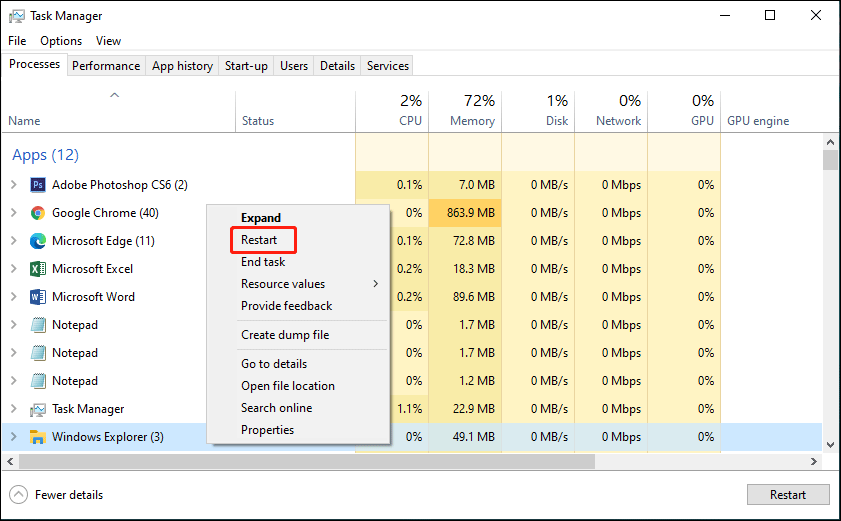Expand the Microsoft Excel process group
Image resolution: width=841 pixels, height=521 pixels.
tap(13, 269)
